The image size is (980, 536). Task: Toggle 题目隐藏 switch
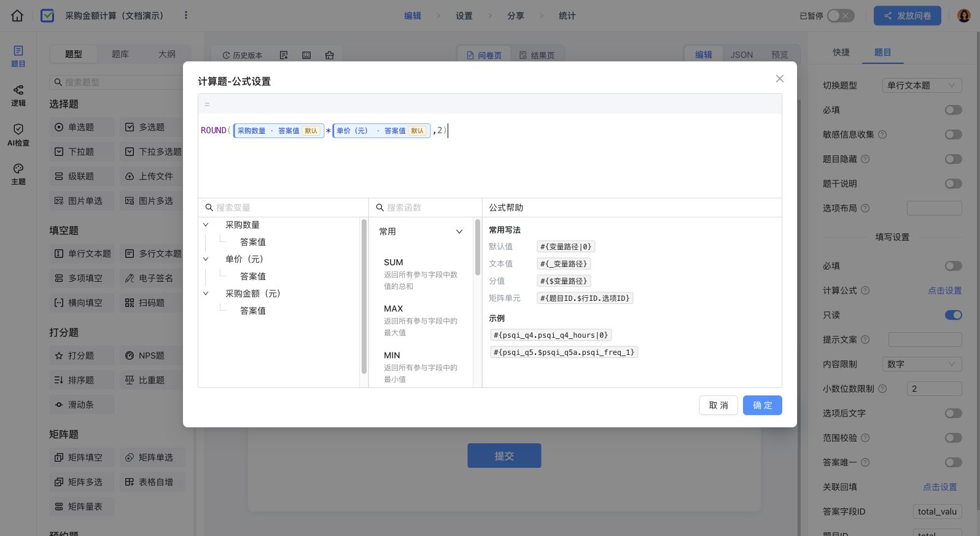(954, 159)
